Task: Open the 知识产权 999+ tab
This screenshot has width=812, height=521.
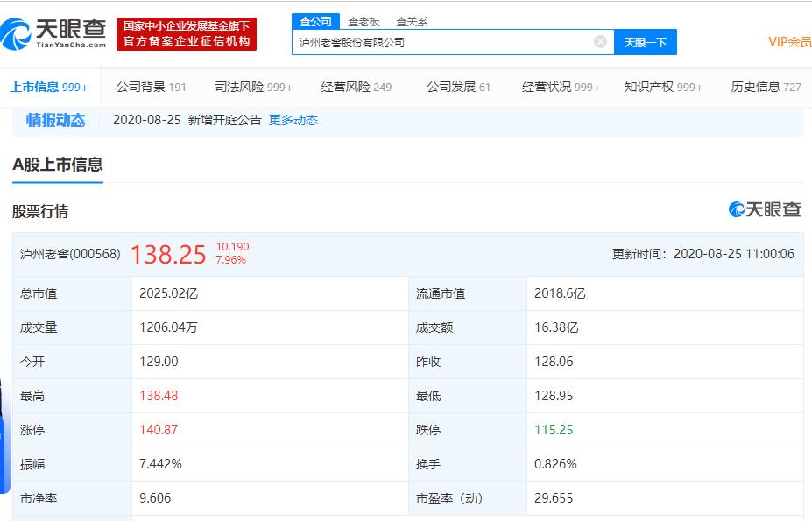Action: click(663, 87)
